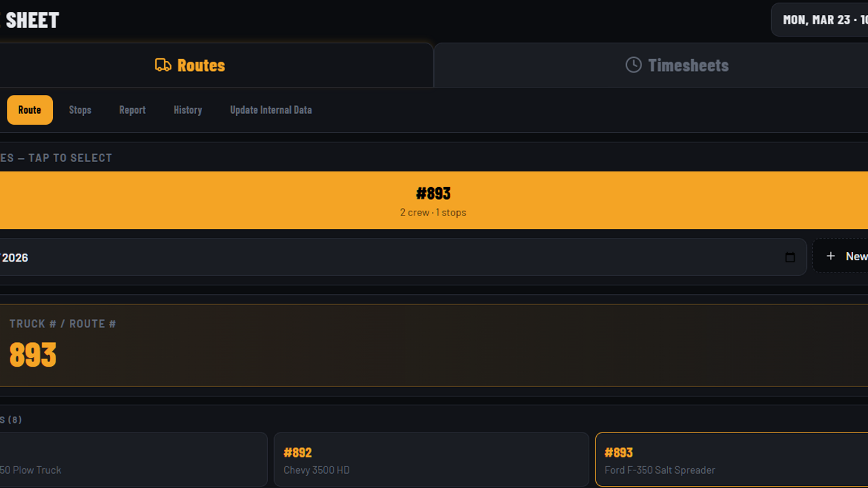Image resolution: width=868 pixels, height=488 pixels.
Task: Select the #893 Ford F-350 Salt Spreader card
Action: (732, 460)
